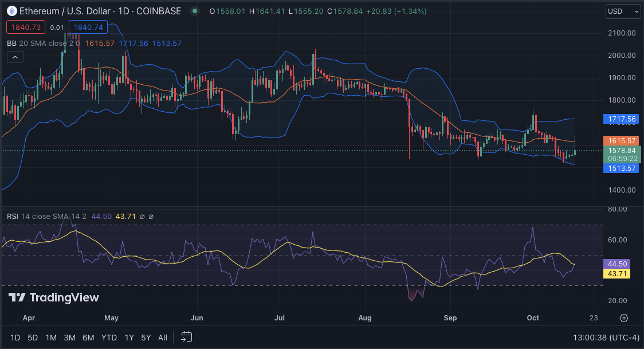644x349 pixels.
Task: Click the blue buy price 1840.74 button
Action: pyautogui.click(x=88, y=27)
